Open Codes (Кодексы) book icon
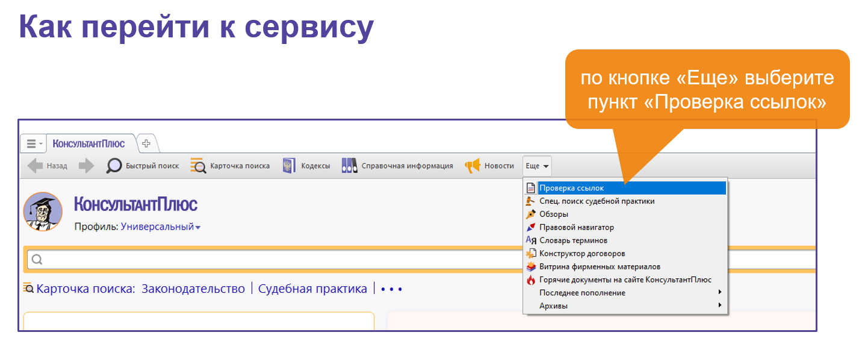The image size is (868, 344). click(289, 166)
